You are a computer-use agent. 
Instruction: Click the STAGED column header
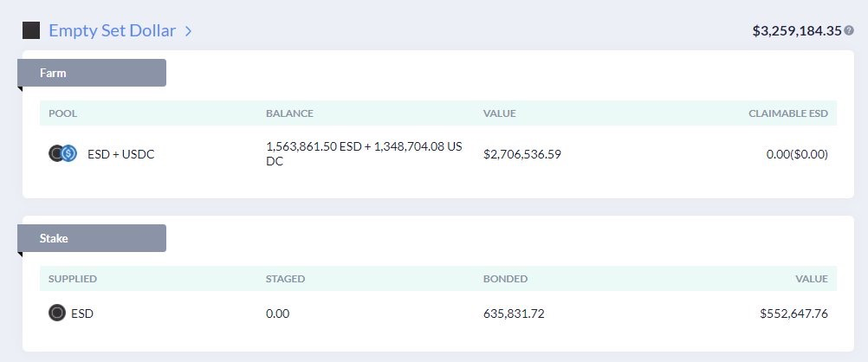point(285,279)
